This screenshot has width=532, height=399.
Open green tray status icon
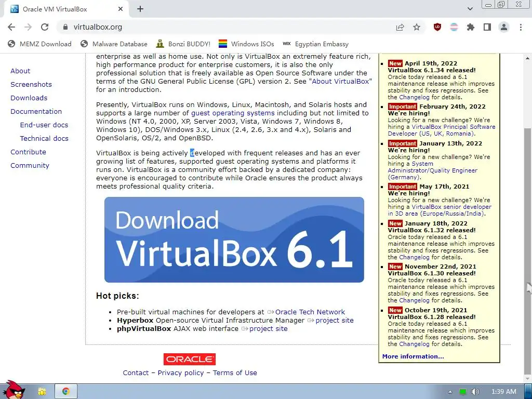click(463, 392)
